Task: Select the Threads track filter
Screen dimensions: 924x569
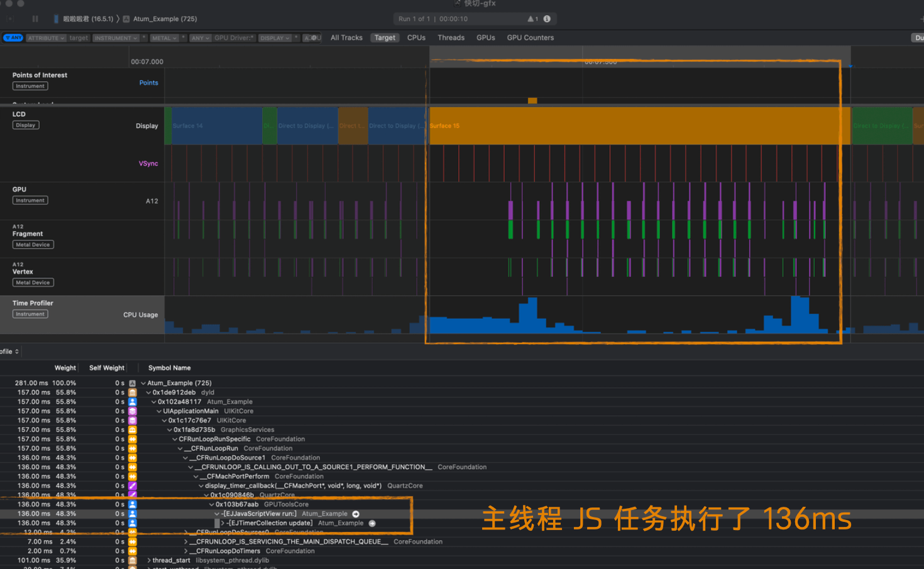Action: [451, 38]
